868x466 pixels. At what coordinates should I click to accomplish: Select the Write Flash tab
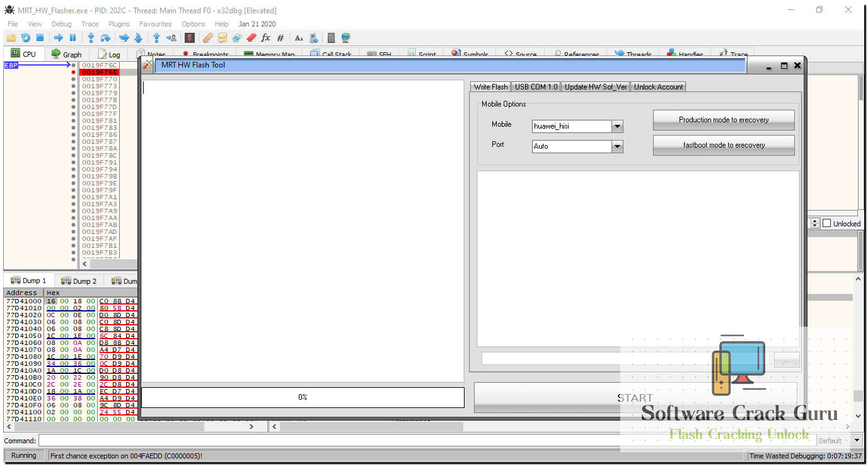[490, 87]
